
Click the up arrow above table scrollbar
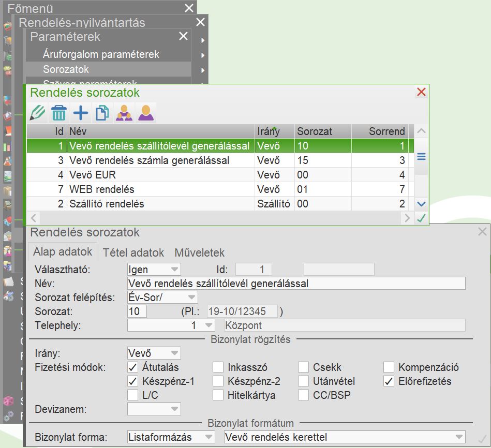[421, 131]
